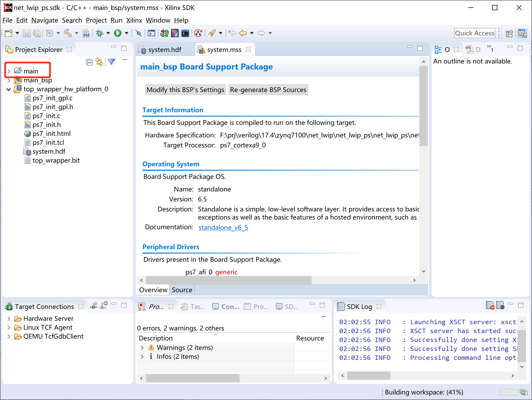Click the Forward navigation arrow
This screenshot has height=400, width=532.
261,33
